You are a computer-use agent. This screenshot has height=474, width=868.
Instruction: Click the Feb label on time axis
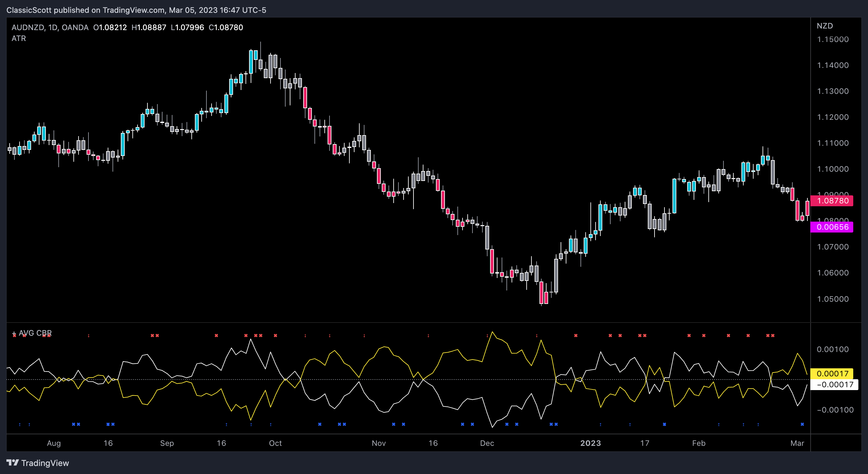click(699, 443)
